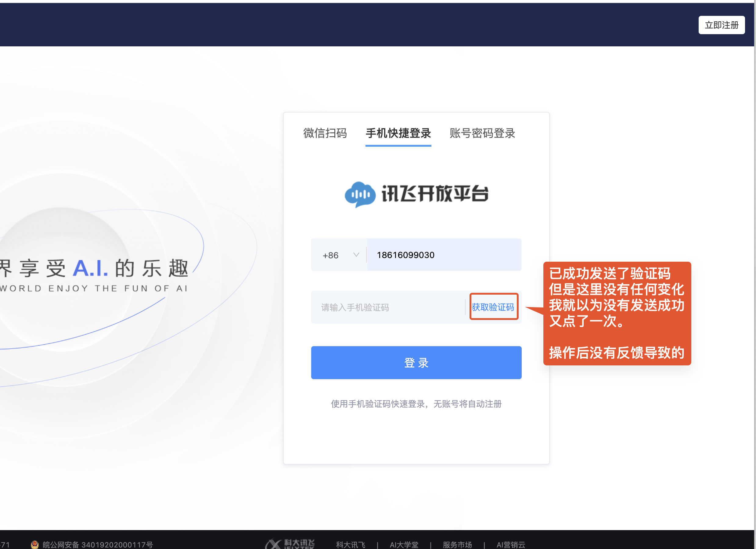756x549 pixels.
Task: Click the 皖公网安备 34019202000117号 record text
Action: coord(98,545)
